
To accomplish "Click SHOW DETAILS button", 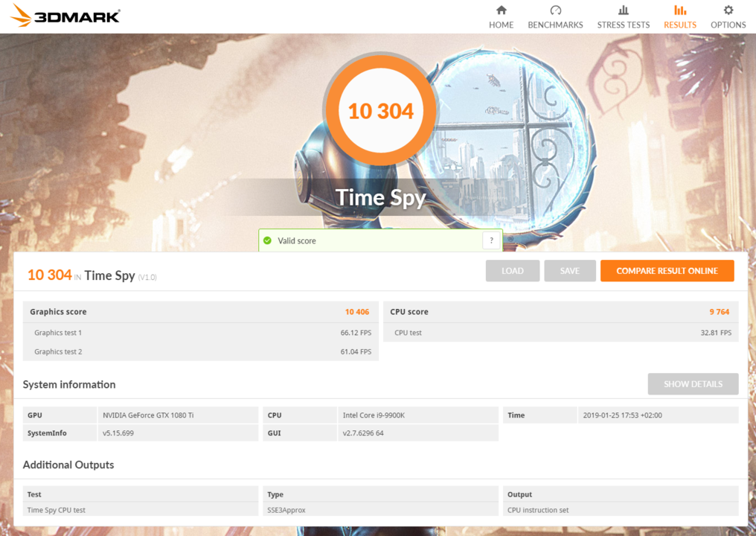I will pos(693,384).
